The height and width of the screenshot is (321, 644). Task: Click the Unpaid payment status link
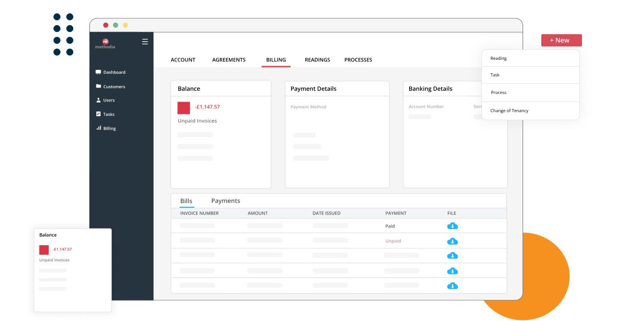(393, 241)
